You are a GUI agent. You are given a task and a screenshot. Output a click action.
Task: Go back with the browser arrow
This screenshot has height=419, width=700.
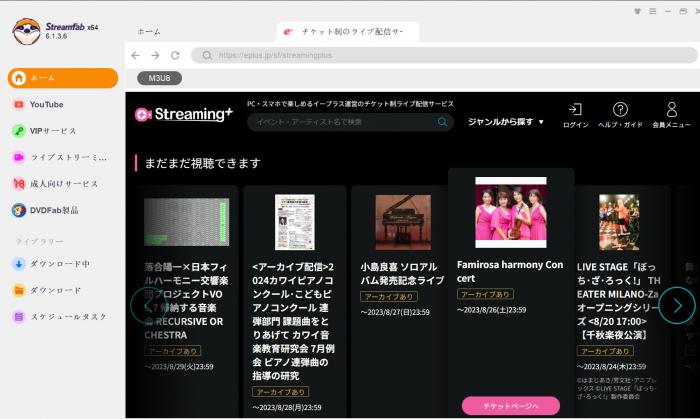coord(136,55)
